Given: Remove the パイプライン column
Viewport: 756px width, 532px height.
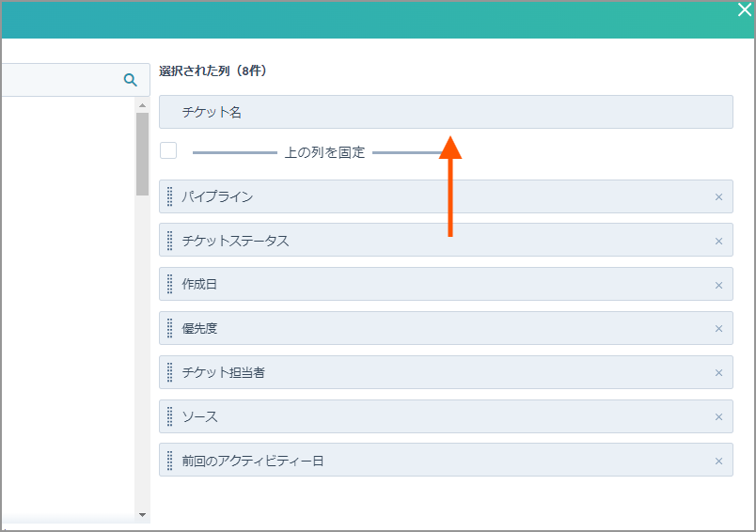Looking at the screenshot, I should click(x=718, y=197).
